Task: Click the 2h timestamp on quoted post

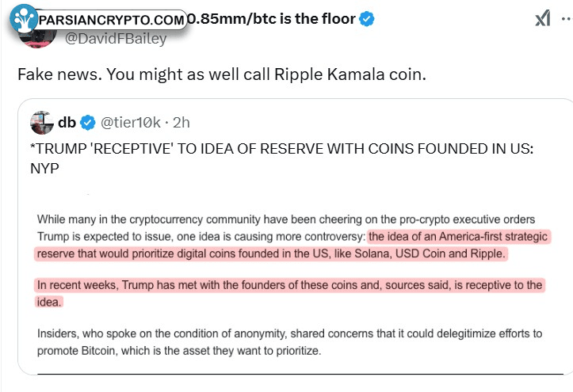Action: click(181, 122)
